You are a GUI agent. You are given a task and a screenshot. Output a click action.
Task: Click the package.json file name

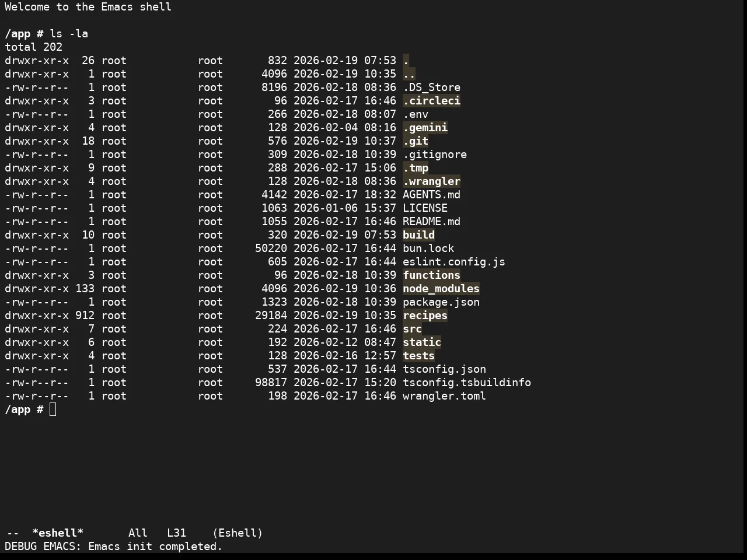(x=441, y=302)
